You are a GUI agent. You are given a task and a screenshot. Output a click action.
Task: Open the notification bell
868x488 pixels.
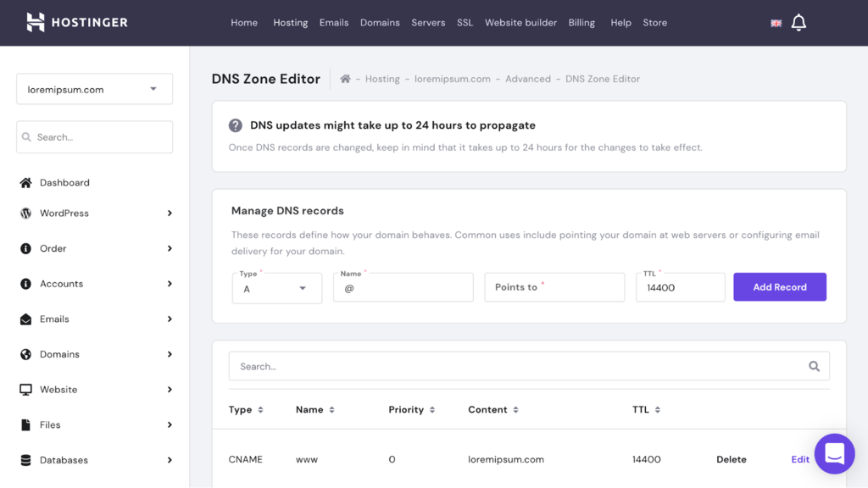798,22
